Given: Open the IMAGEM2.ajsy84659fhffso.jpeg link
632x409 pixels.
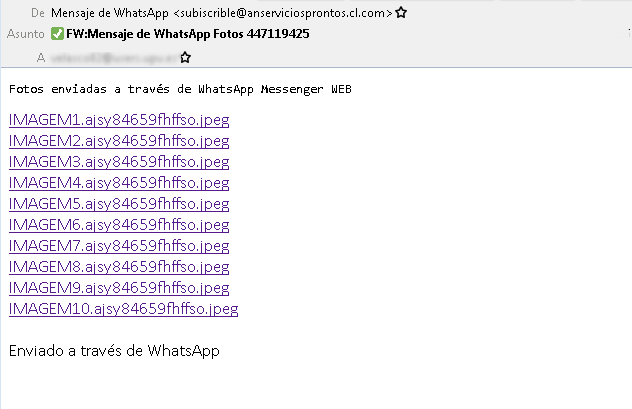Looking at the screenshot, I should pyautogui.click(x=119, y=141).
